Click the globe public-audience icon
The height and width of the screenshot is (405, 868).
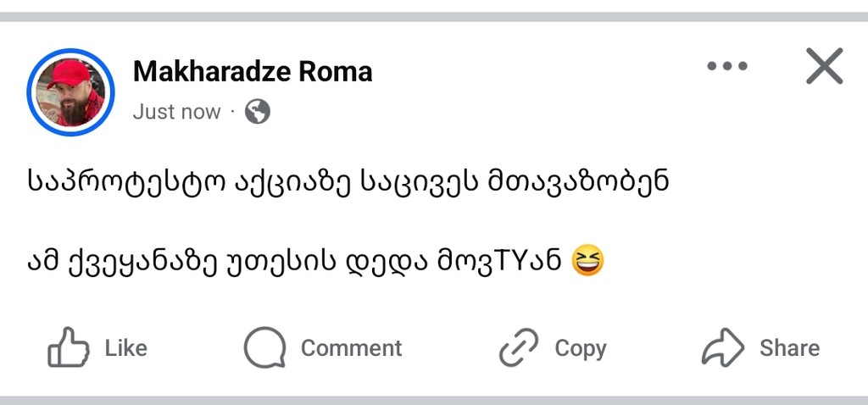[258, 112]
